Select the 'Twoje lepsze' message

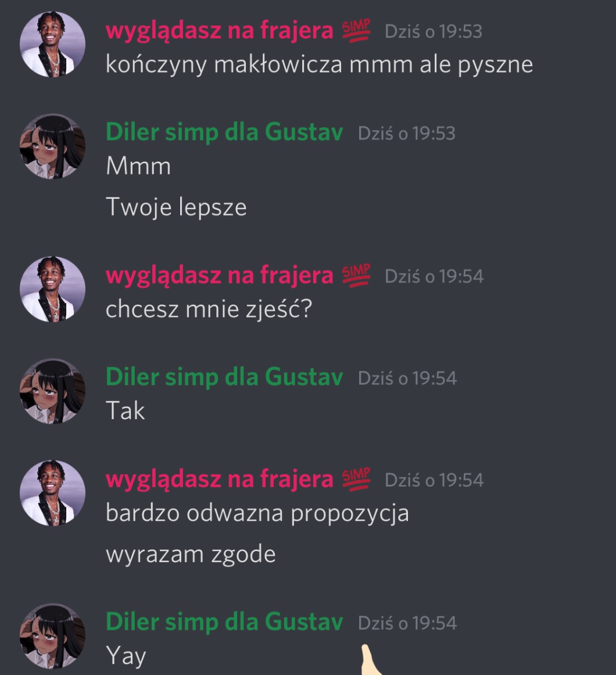(x=176, y=207)
